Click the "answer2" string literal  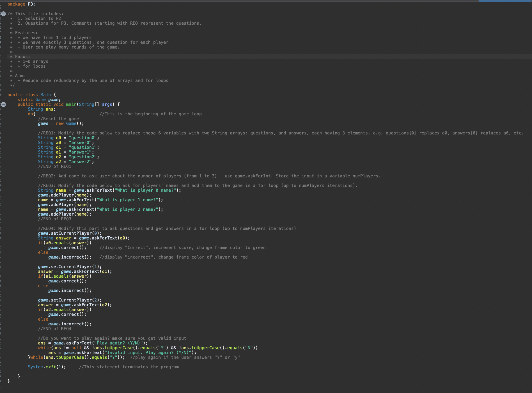click(80, 162)
